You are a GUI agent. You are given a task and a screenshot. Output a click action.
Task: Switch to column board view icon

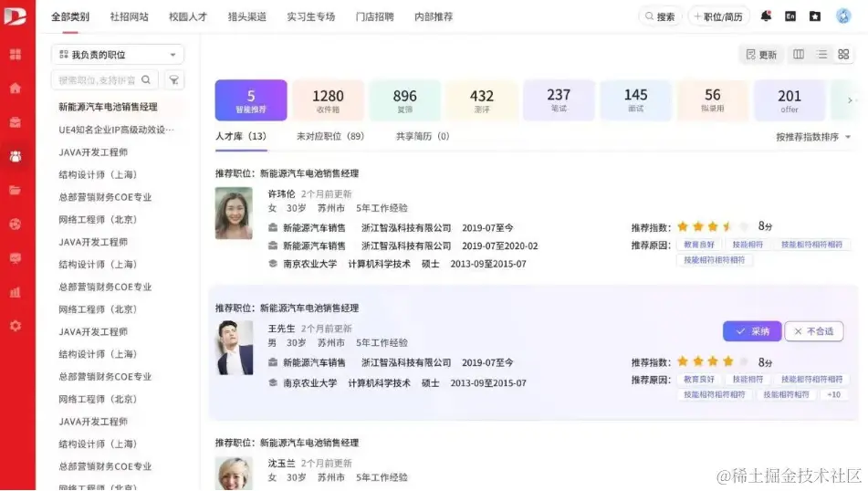[x=799, y=54]
